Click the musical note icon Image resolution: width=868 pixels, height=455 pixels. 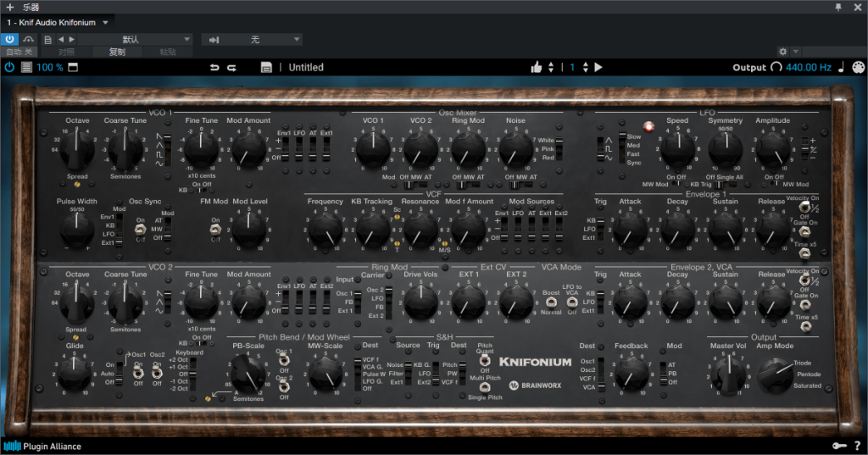click(x=841, y=67)
